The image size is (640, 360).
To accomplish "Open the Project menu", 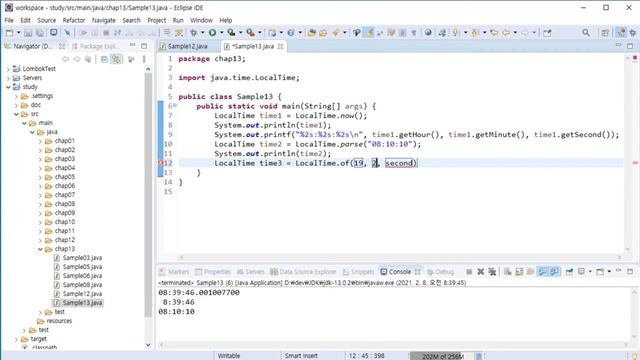I will tap(157, 20).
